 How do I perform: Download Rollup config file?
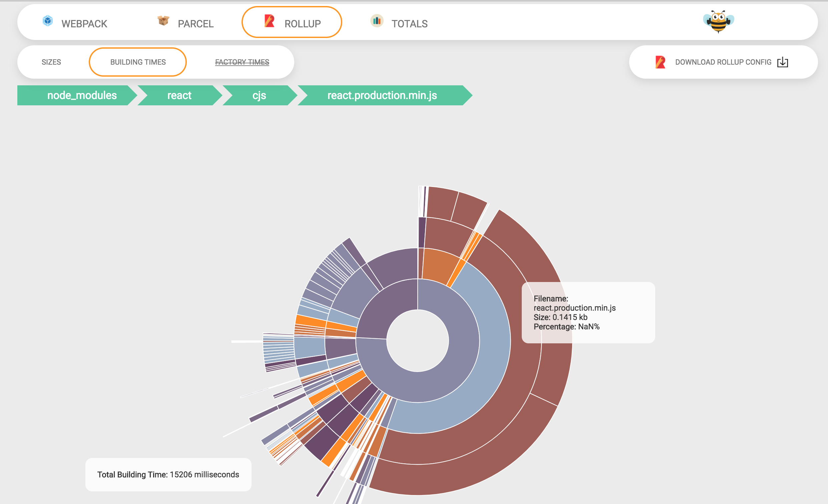pos(723,62)
